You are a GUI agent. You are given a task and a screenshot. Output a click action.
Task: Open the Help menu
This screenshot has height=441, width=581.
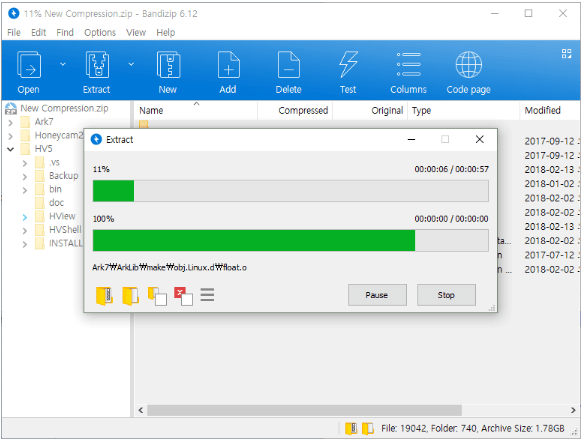pos(165,33)
